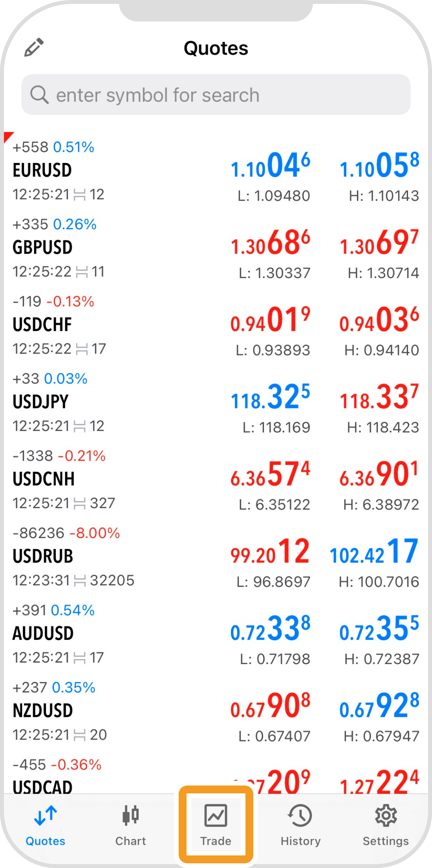Tap the search magnifier icon
This screenshot has width=432, height=868.
pyautogui.click(x=39, y=95)
